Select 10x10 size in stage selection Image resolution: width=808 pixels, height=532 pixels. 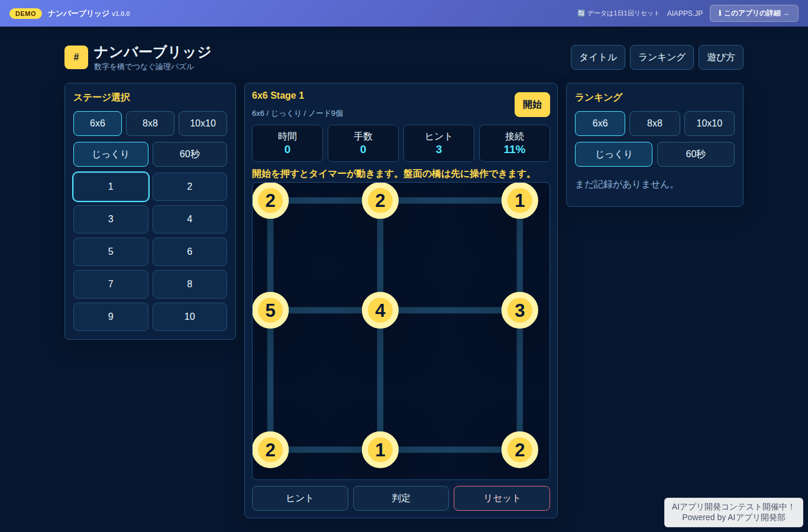[x=203, y=124]
